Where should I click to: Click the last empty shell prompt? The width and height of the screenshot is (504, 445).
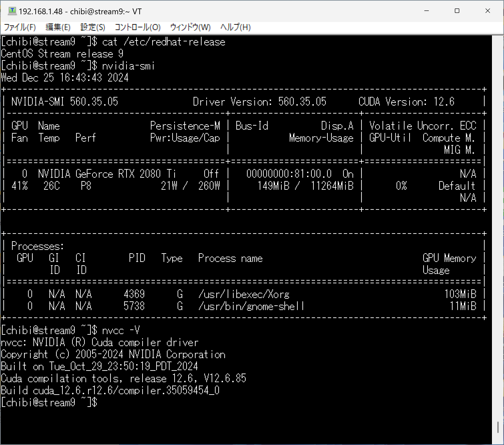(x=49, y=402)
